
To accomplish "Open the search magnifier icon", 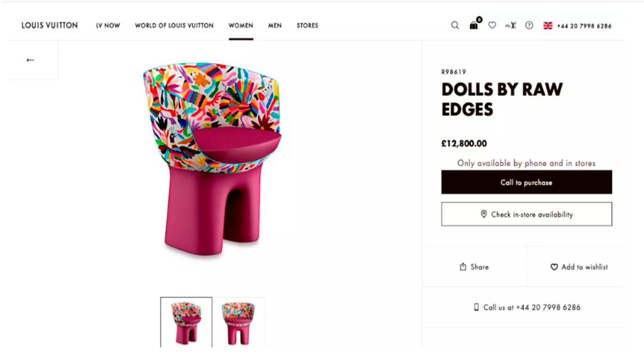I will point(455,25).
